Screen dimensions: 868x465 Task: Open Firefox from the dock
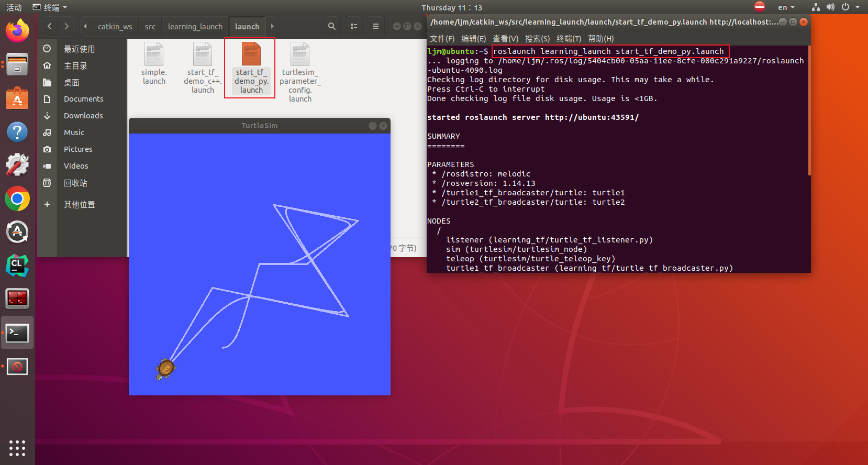click(17, 31)
